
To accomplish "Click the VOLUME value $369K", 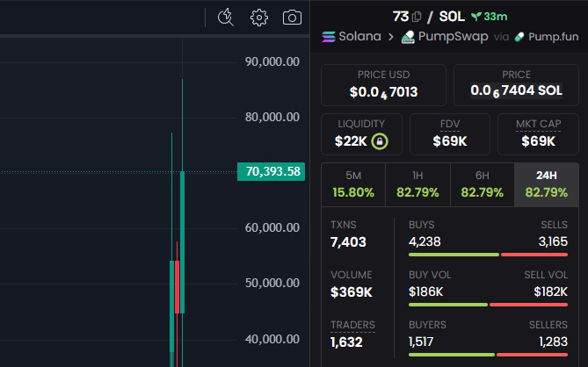I will [352, 292].
